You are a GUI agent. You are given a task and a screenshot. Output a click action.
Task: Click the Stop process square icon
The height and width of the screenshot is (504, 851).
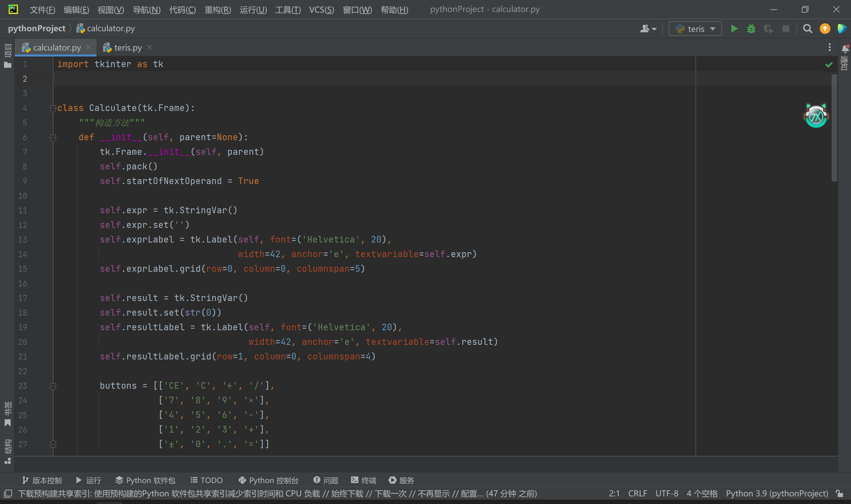786,29
